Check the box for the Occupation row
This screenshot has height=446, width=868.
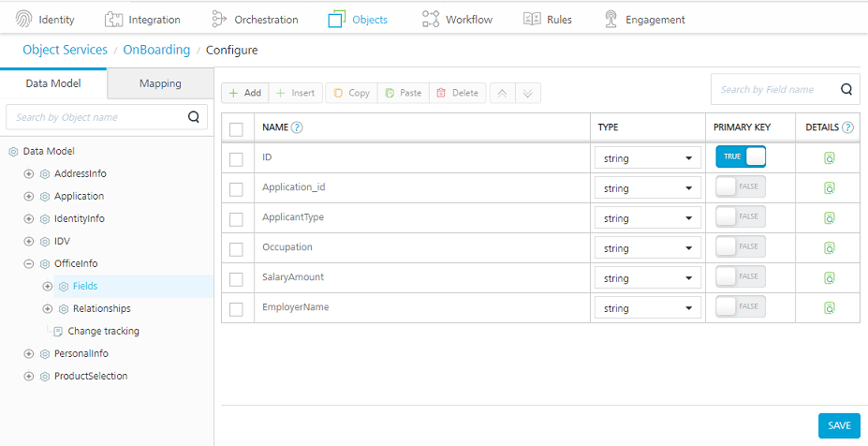pyautogui.click(x=236, y=248)
